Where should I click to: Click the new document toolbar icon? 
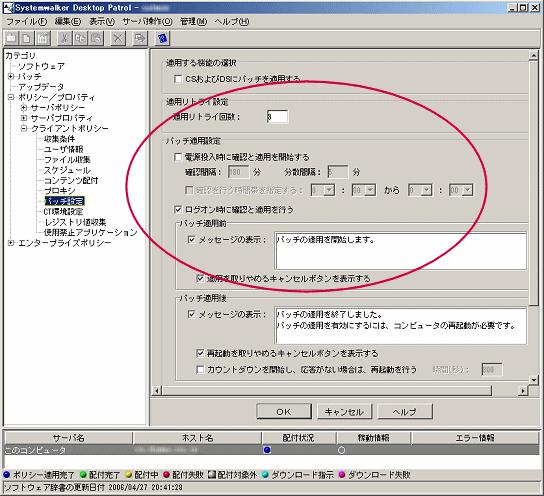click(x=27, y=38)
